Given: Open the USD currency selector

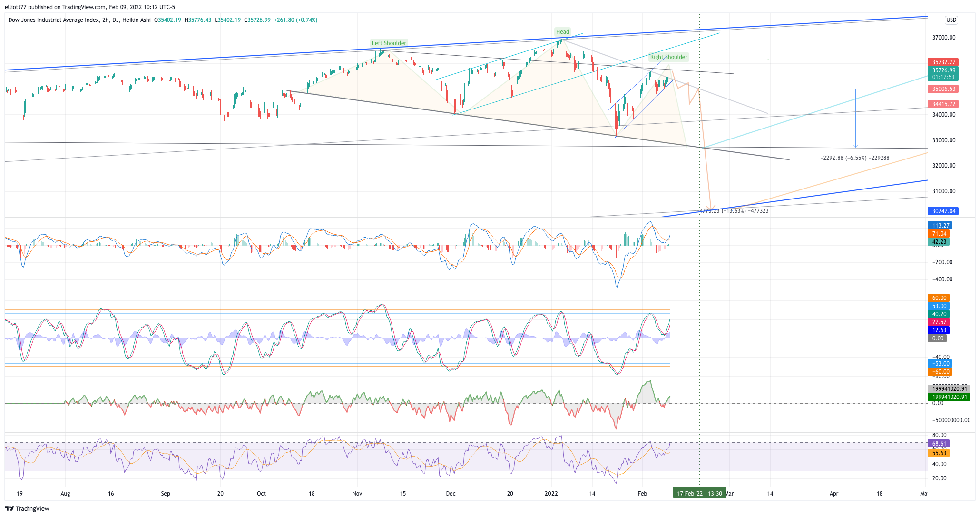Looking at the screenshot, I should pos(951,20).
